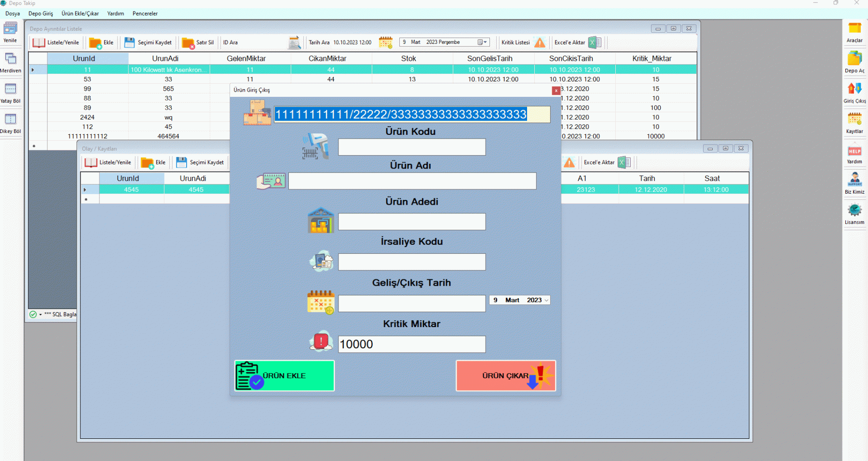Click the Yenile icon in left sidebar

(10, 29)
